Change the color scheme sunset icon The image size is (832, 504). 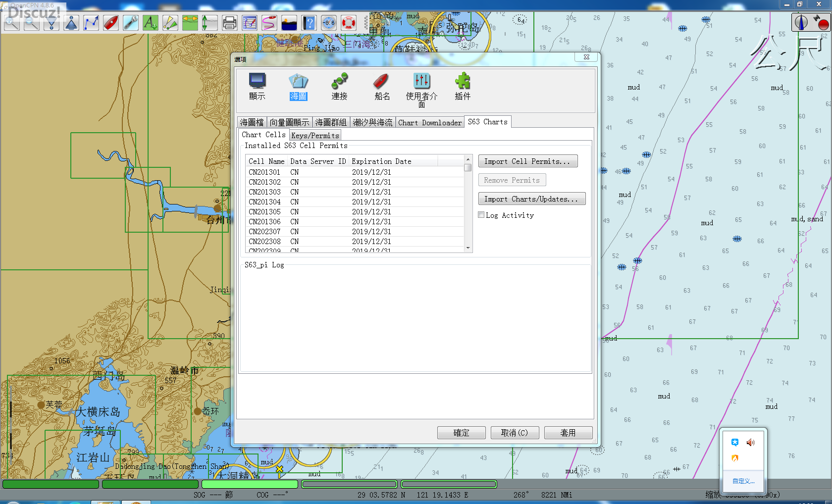pyautogui.click(x=289, y=23)
